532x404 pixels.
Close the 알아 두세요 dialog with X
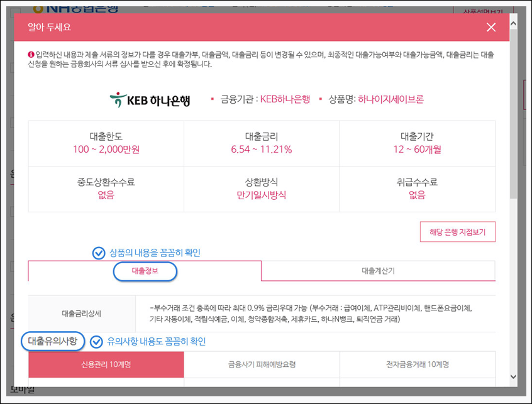pos(491,27)
